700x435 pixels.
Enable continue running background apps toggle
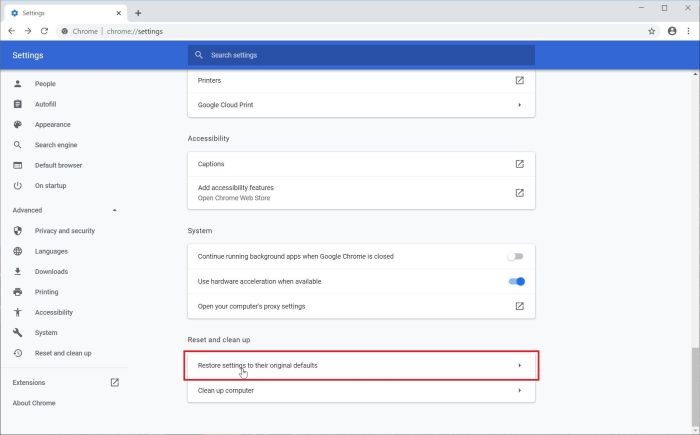pos(515,256)
